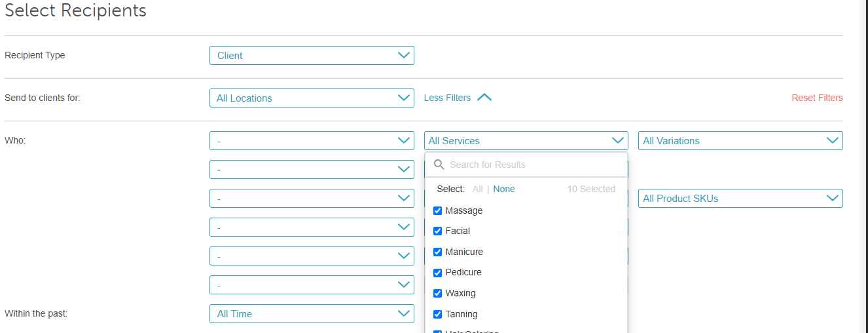Click the search magnifier icon

439,165
